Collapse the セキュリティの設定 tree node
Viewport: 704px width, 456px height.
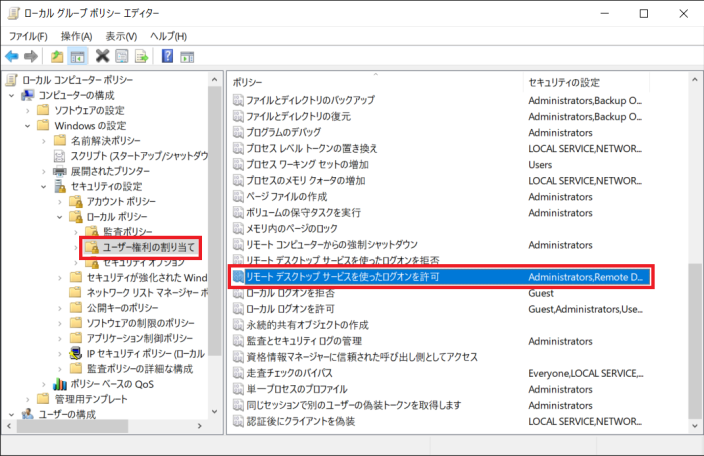44,187
